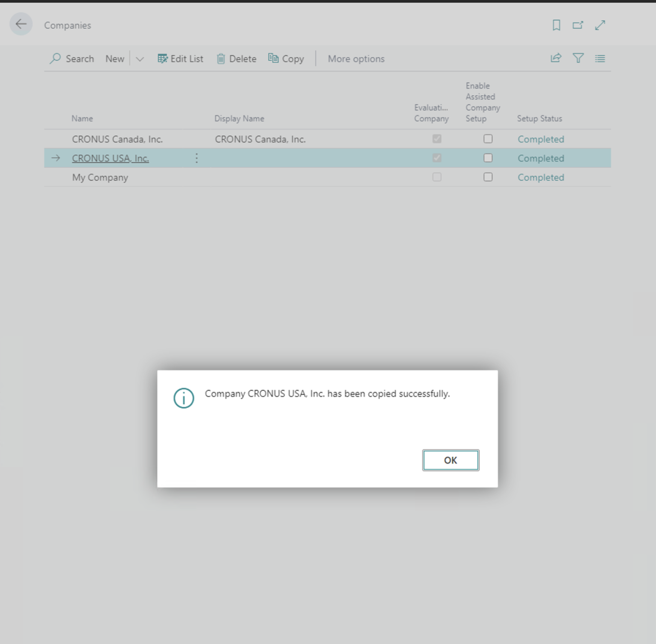
Task: Enable Assisted Company Setup for My Company
Action: click(488, 177)
